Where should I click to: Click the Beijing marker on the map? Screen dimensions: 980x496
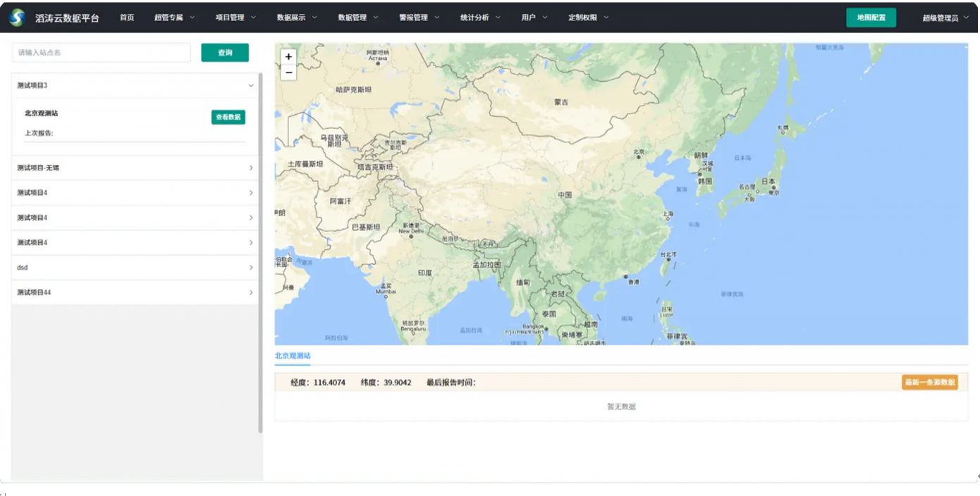point(639,157)
